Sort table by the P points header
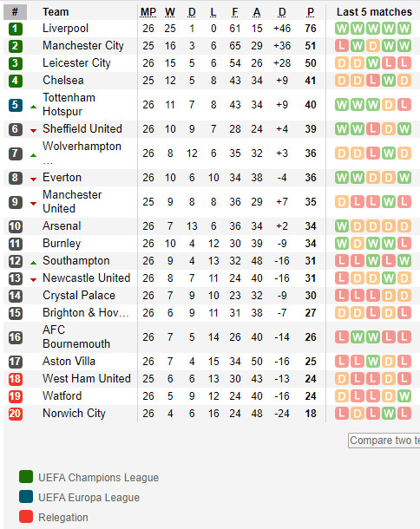Image resolution: width=420 pixels, height=529 pixels. click(x=311, y=12)
